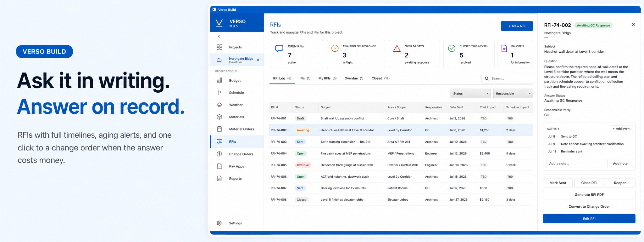Image resolution: width=644 pixels, height=242 pixels.
Task: Click the Elevator Lobby area cell
Action: [398, 200]
